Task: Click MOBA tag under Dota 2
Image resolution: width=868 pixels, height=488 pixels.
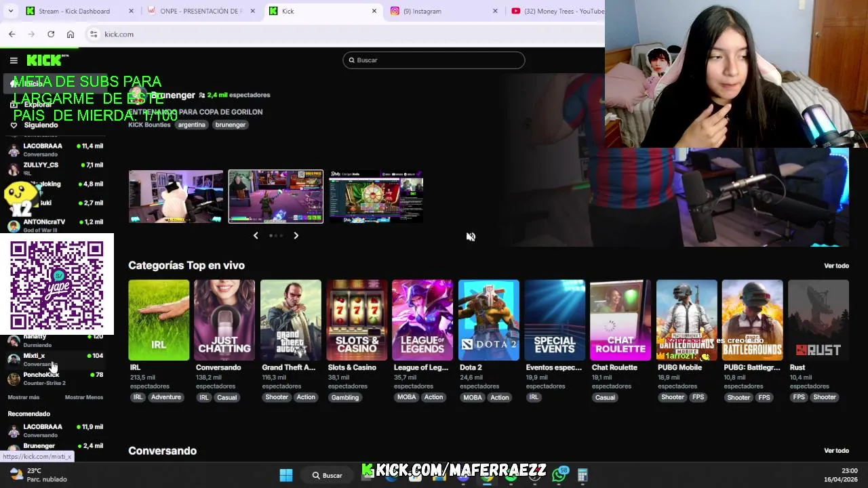Action: pyautogui.click(x=473, y=397)
